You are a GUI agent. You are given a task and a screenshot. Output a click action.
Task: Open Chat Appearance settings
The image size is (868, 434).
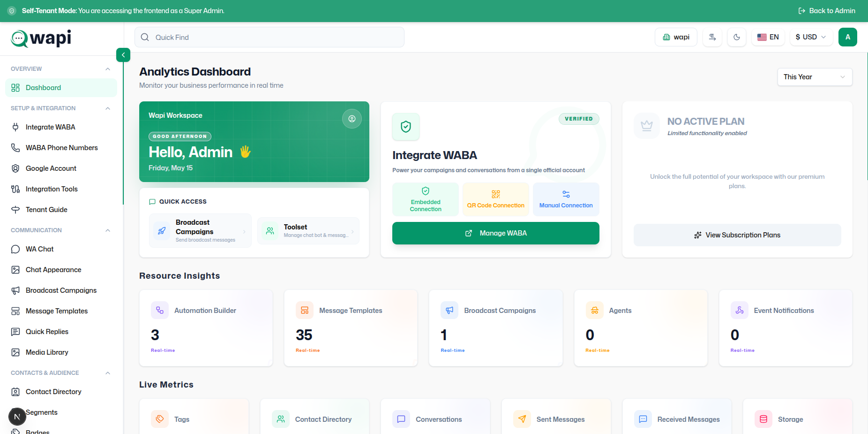(x=61, y=270)
